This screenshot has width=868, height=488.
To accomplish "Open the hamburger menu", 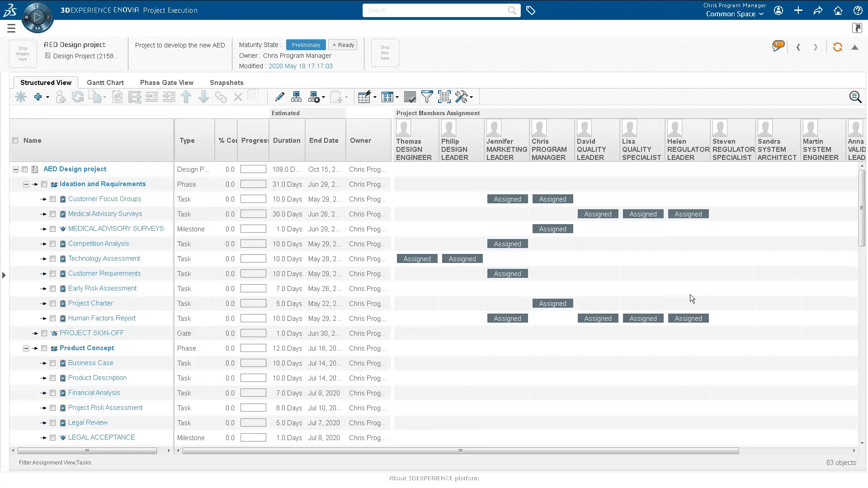I will 11,28.
